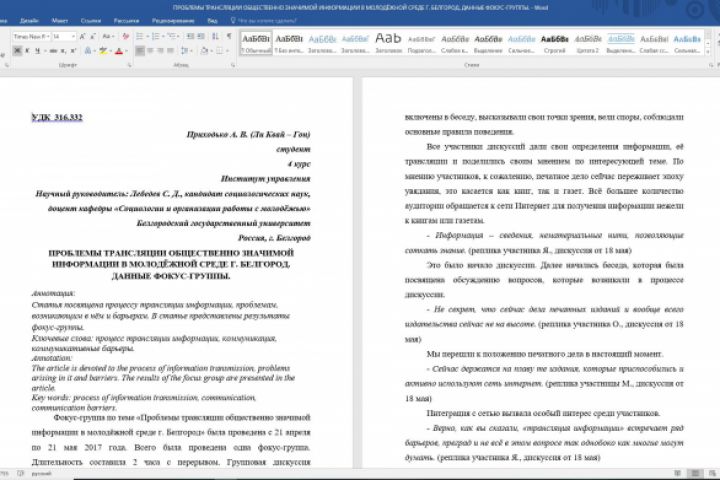
Task: Apply the Обычный style
Action: pos(256,43)
